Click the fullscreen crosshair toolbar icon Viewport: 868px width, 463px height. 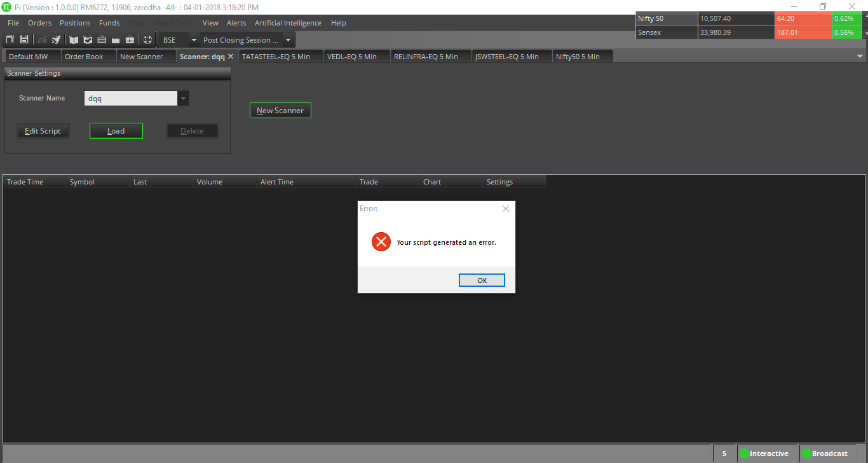[x=147, y=40]
